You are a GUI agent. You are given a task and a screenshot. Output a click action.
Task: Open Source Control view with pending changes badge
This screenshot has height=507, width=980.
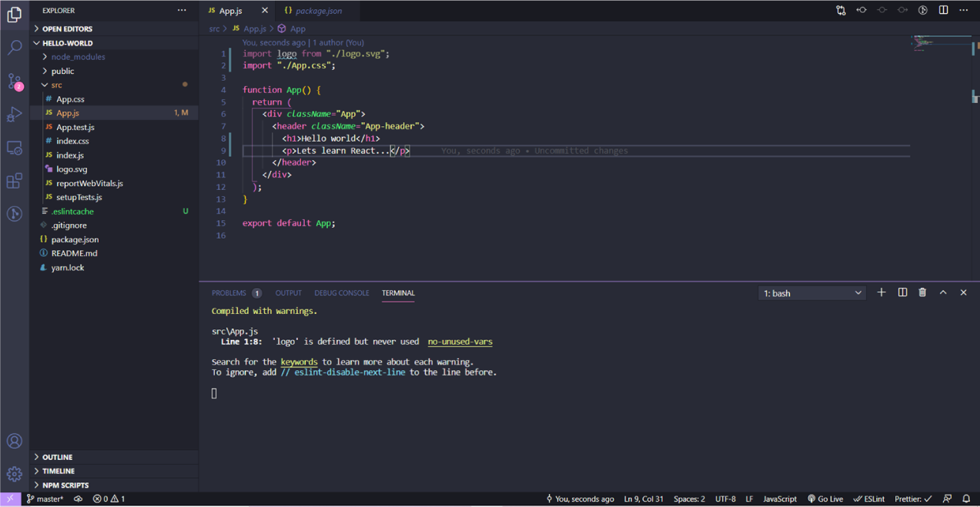pyautogui.click(x=15, y=82)
